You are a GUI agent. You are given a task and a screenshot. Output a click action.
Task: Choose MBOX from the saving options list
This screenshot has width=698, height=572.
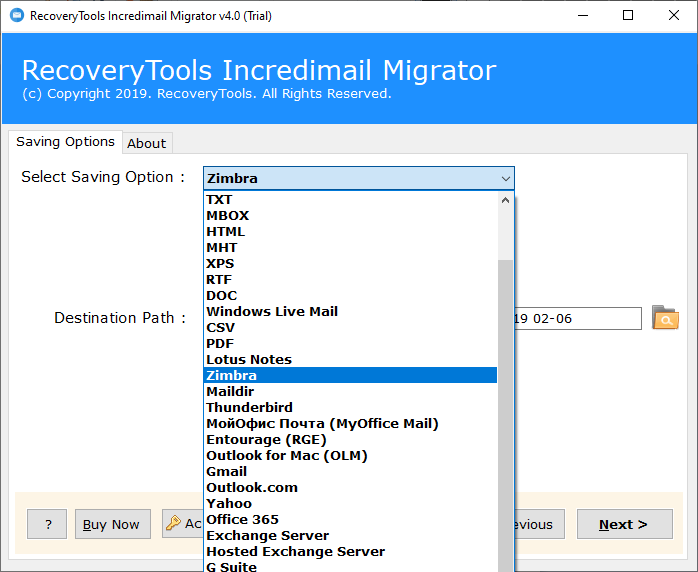350,215
